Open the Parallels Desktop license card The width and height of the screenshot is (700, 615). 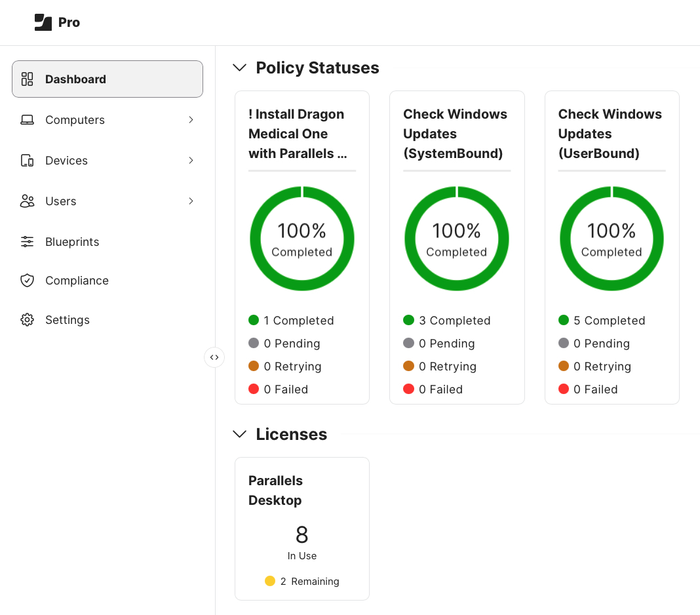[302, 528]
